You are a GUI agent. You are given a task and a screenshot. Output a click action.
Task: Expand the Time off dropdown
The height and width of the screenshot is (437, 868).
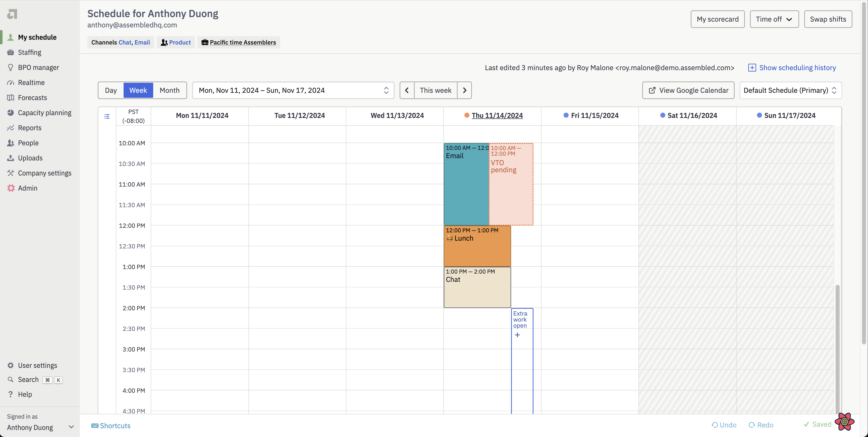pos(774,19)
